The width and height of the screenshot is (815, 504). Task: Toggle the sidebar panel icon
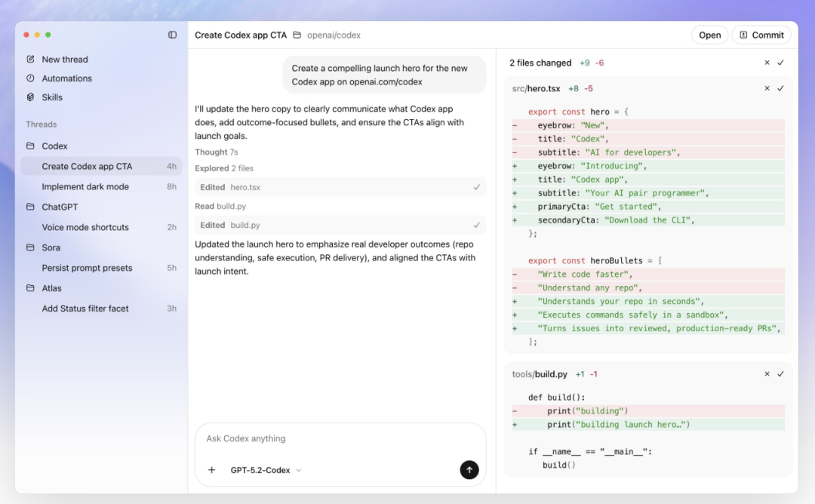[x=172, y=35]
